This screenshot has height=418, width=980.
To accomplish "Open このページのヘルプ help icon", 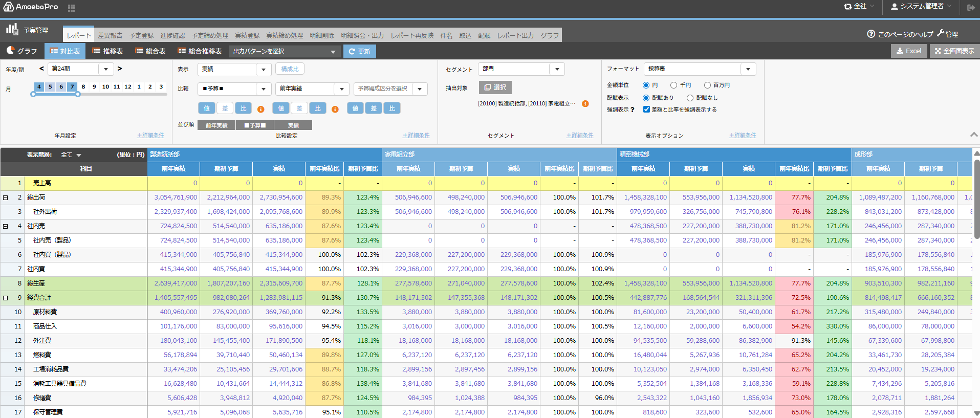I will click(x=871, y=34).
